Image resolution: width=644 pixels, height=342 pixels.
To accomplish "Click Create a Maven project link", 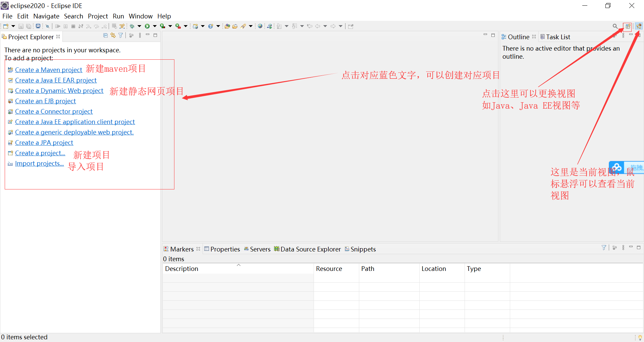I will [x=48, y=70].
